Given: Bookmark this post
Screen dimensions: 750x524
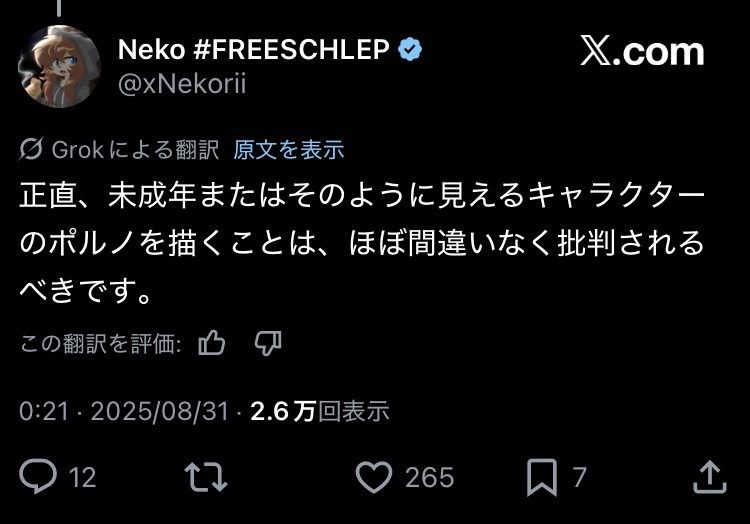Looking at the screenshot, I should [543, 477].
